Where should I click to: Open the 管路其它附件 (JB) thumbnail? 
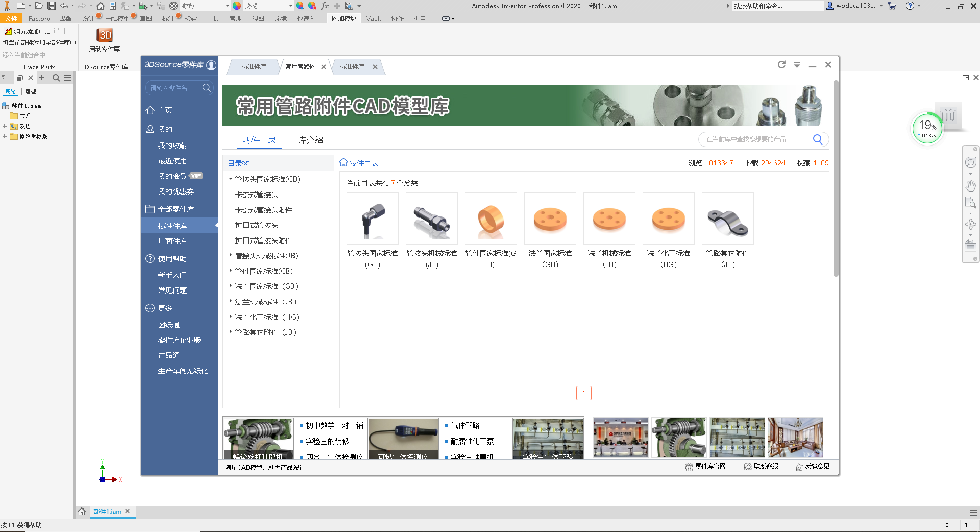pos(728,219)
